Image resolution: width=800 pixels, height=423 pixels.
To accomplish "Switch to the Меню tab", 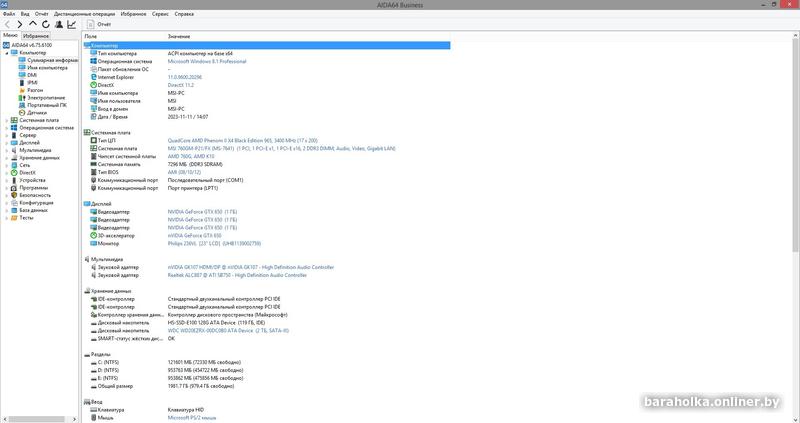I will point(10,35).
